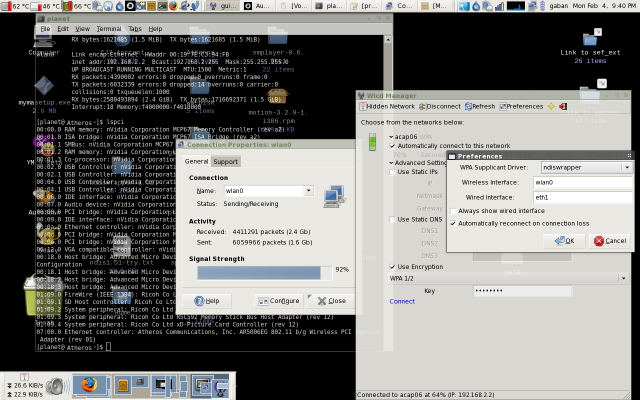Switch to the 'Au...' taskbar window button
The image size is (640, 400).
[x=258, y=6]
